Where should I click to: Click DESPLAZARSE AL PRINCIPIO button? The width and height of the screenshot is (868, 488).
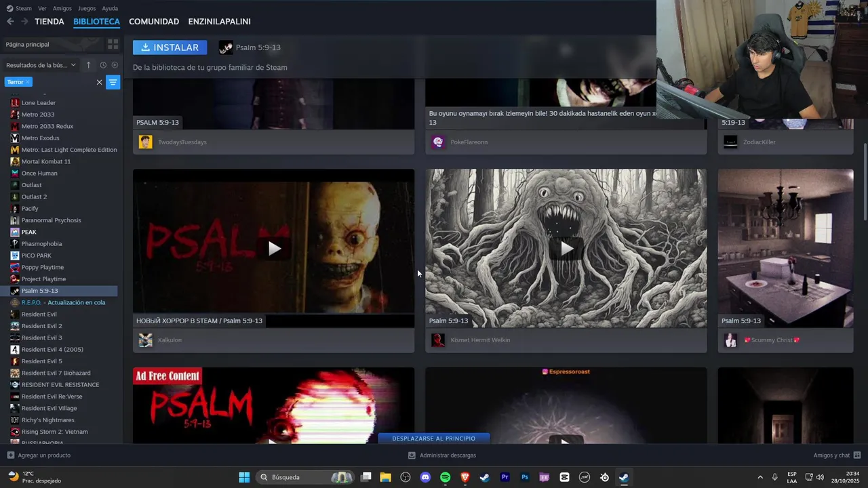[434, 439]
